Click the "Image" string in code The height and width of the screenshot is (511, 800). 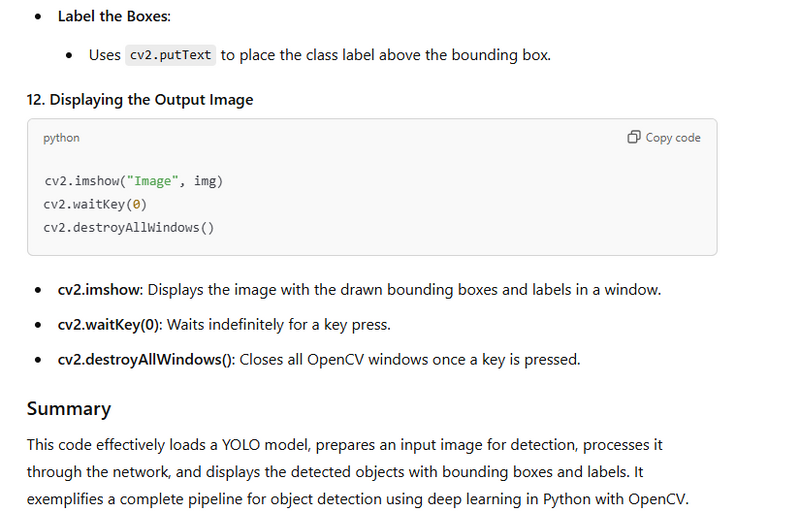(x=152, y=181)
